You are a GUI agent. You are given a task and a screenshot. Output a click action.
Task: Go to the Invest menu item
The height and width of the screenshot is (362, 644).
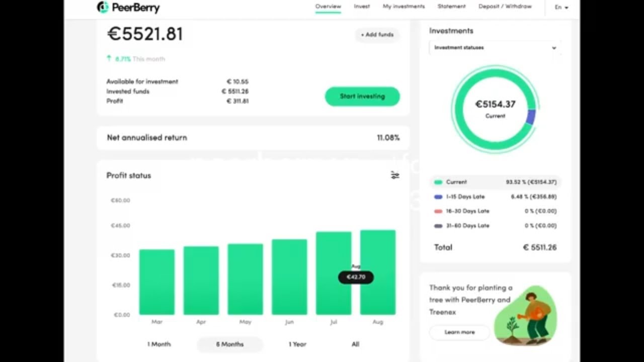[x=362, y=7]
